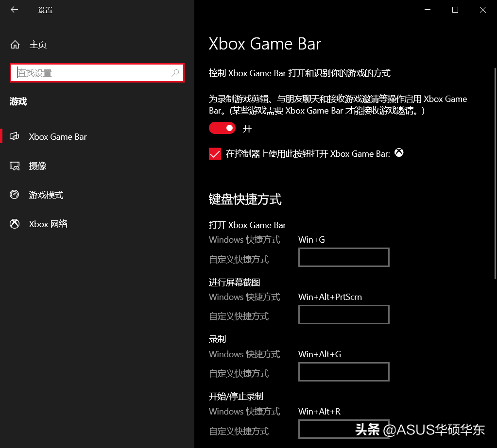
Task: Click the 进行屏幕截图 label
Action: coord(234,282)
